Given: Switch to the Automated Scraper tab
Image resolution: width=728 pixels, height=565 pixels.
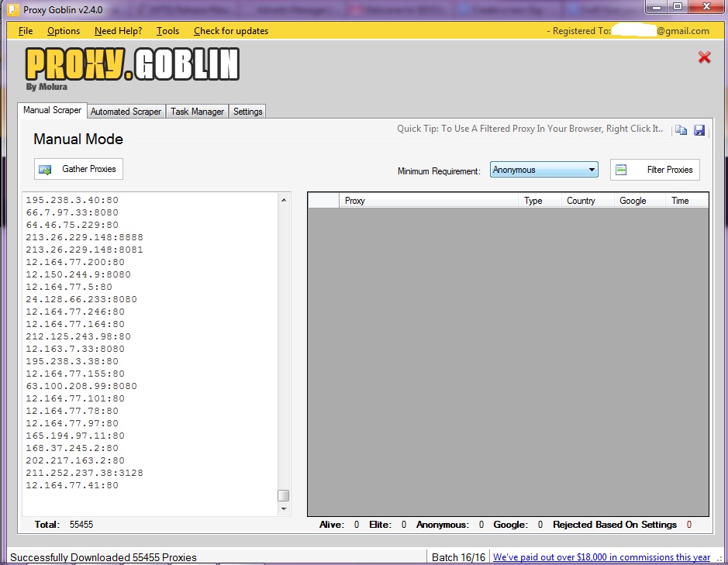Looking at the screenshot, I should [x=126, y=112].
